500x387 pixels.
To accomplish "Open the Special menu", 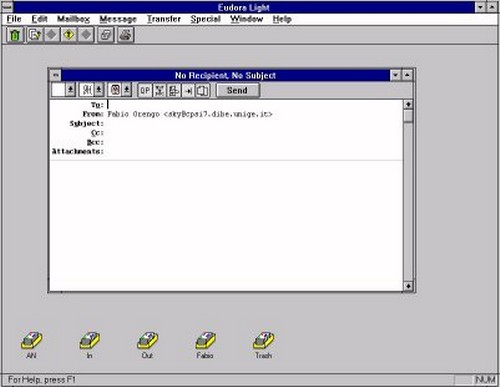I will 206,19.
